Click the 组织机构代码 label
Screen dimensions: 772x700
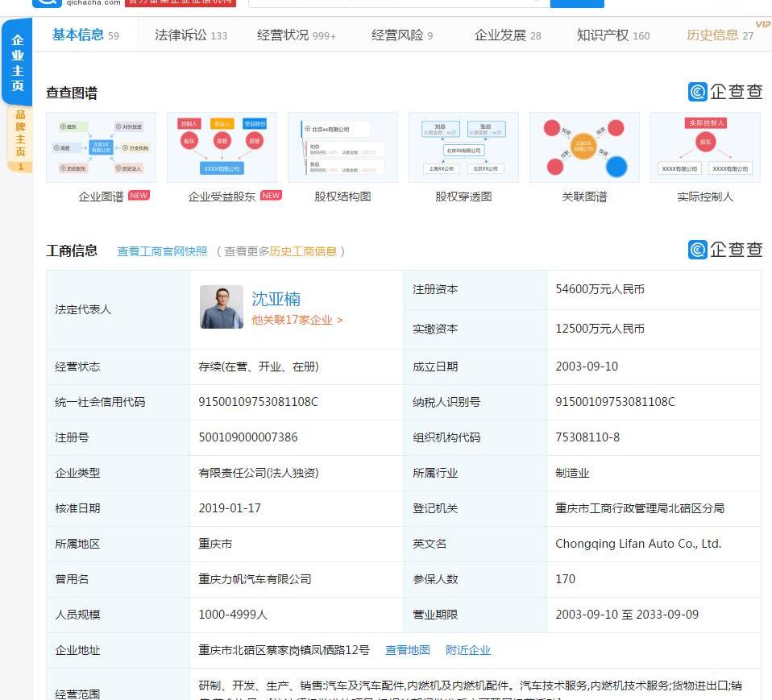pos(446,437)
